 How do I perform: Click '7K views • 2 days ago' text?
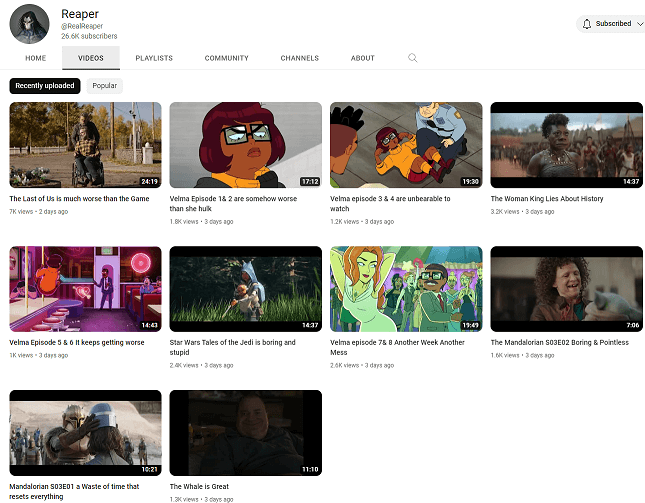[x=39, y=211]
